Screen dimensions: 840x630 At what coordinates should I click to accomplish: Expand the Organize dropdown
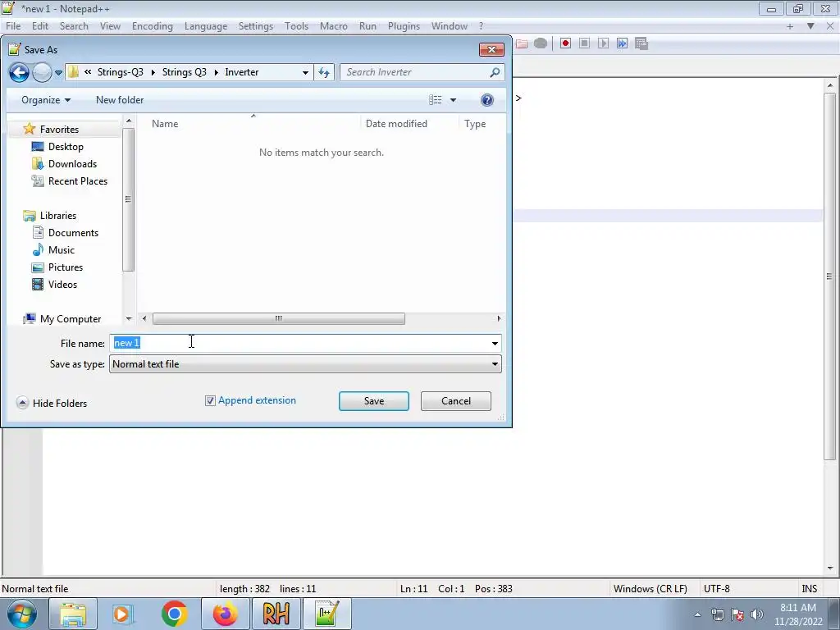pos(46,100)
